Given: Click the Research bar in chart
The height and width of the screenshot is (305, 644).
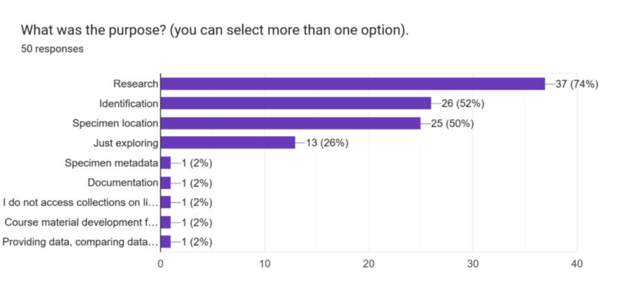Looking at the screenshot, I should 352,84.
